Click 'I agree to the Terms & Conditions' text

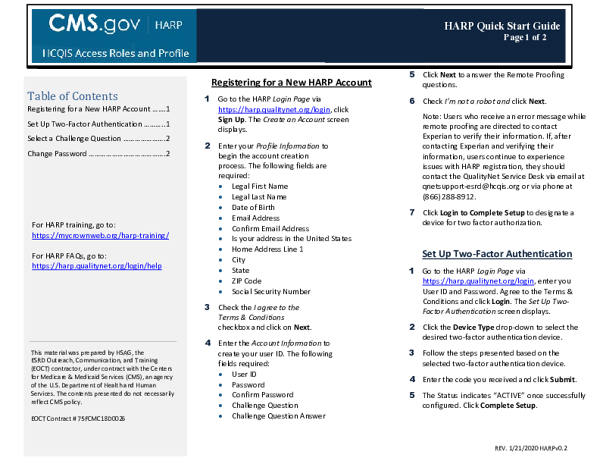coord(259,313)
